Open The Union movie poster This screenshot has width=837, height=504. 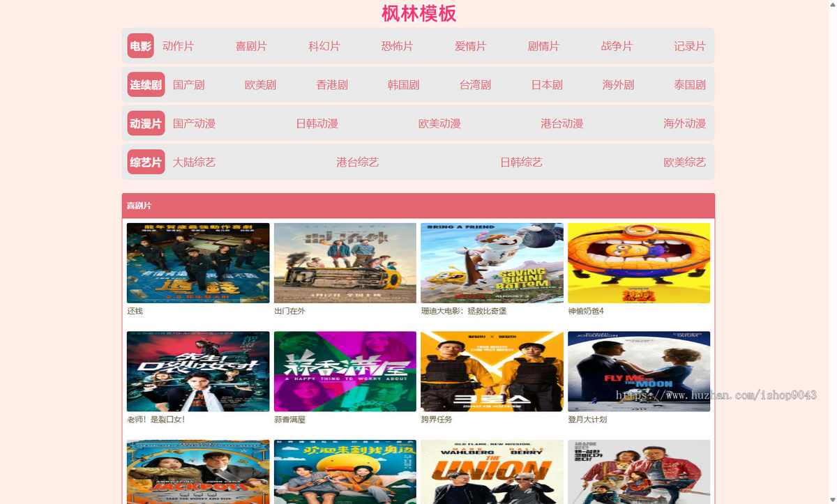coord(492,472)
